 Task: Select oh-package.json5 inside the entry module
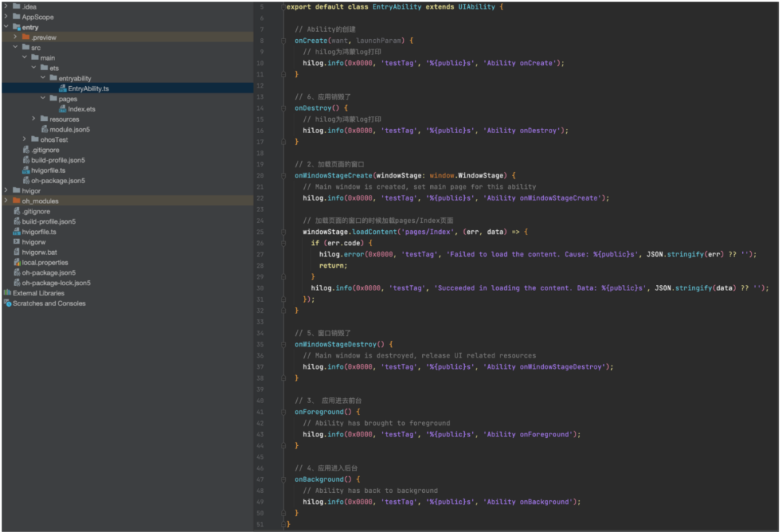[58, 180]
